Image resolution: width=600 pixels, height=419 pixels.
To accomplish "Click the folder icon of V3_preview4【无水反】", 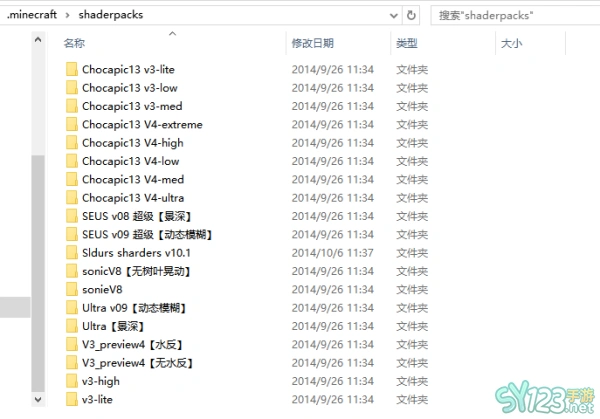I will tap(72, 363).
